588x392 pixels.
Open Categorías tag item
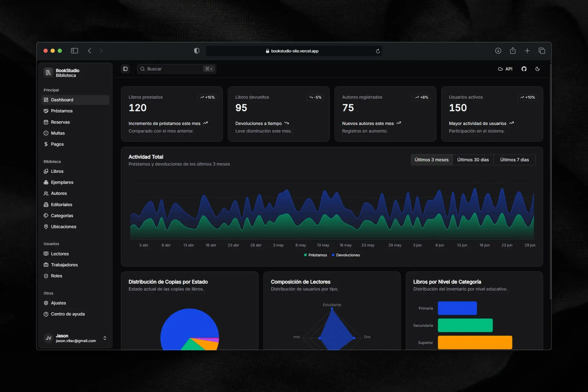(62, 216)
